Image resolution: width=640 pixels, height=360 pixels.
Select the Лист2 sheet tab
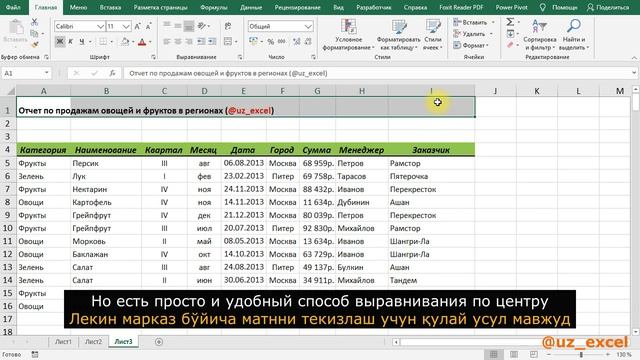pyautogui.click(x=93, y=342)
